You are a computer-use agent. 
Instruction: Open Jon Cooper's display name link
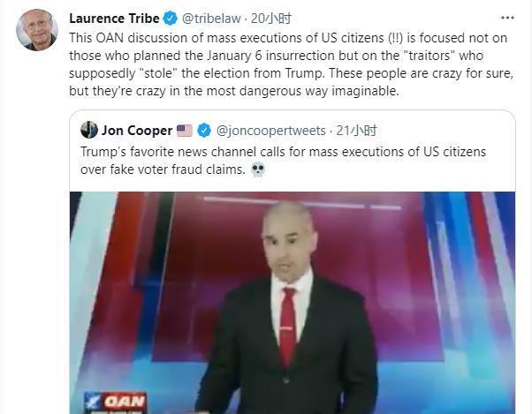pos(137,131)
